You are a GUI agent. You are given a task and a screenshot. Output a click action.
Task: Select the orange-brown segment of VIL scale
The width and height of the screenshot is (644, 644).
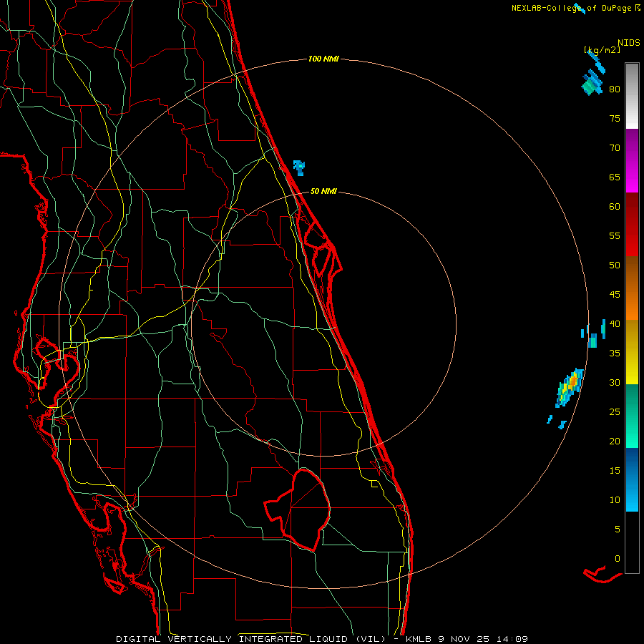coord(632,288)
